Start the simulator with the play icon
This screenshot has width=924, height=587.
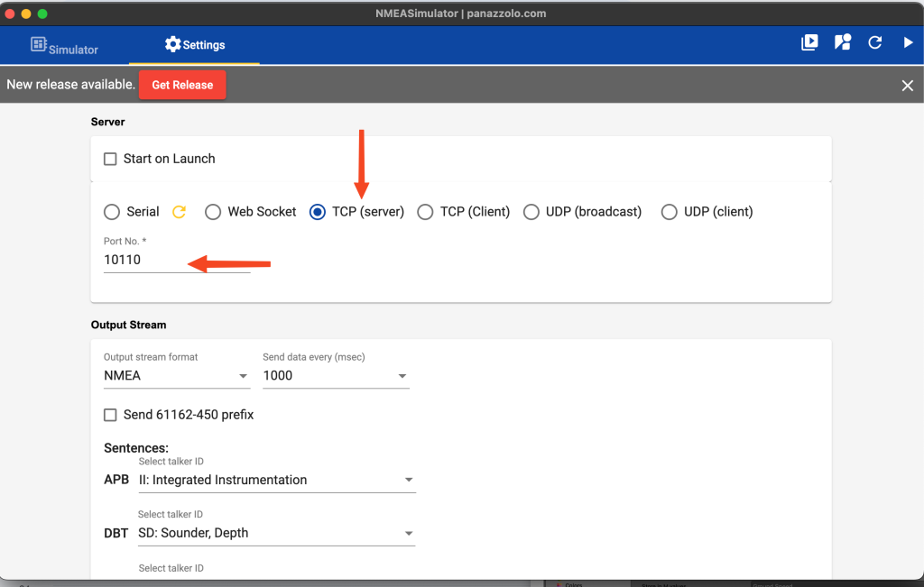908,42
